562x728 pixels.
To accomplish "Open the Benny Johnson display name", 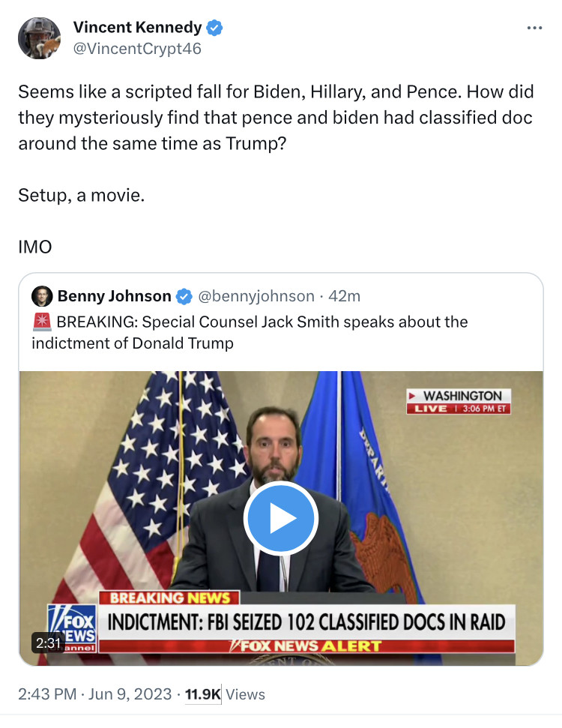I will pyautogui.click(x=114, y=296).
